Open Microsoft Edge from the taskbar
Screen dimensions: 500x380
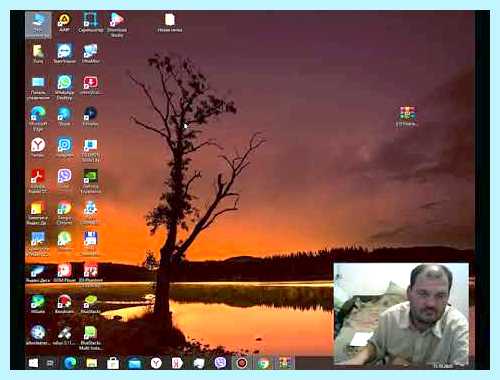70,363
